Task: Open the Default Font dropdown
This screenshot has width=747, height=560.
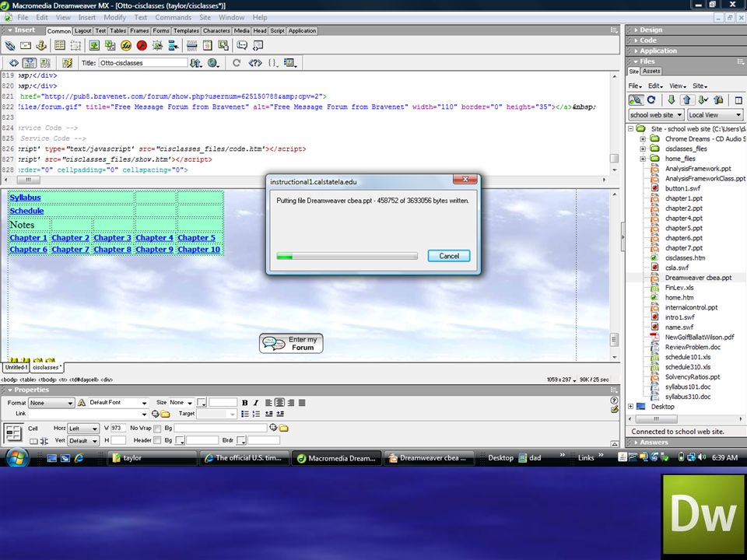Action: 118,403
